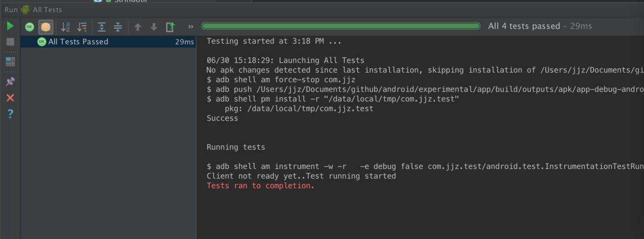The height and width of the screenshot is (239, 644).
Task: Click the green test progress bar
Action: [341, 26]
